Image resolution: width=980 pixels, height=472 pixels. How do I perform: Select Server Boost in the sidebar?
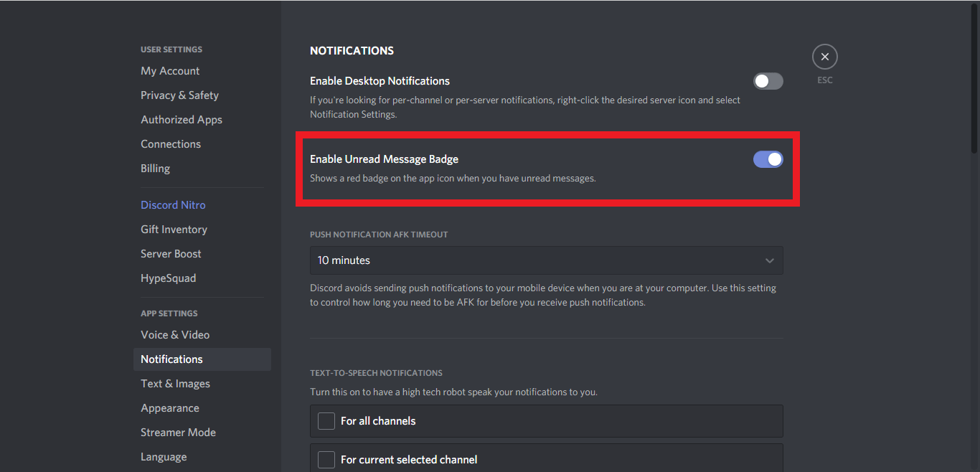pyautogui.click(x=171, y=254)
